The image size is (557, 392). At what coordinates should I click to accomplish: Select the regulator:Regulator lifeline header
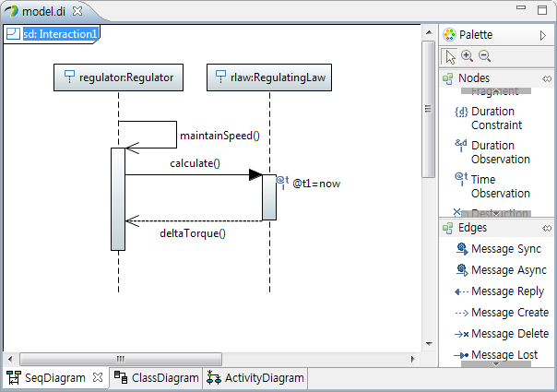point(118,77)
